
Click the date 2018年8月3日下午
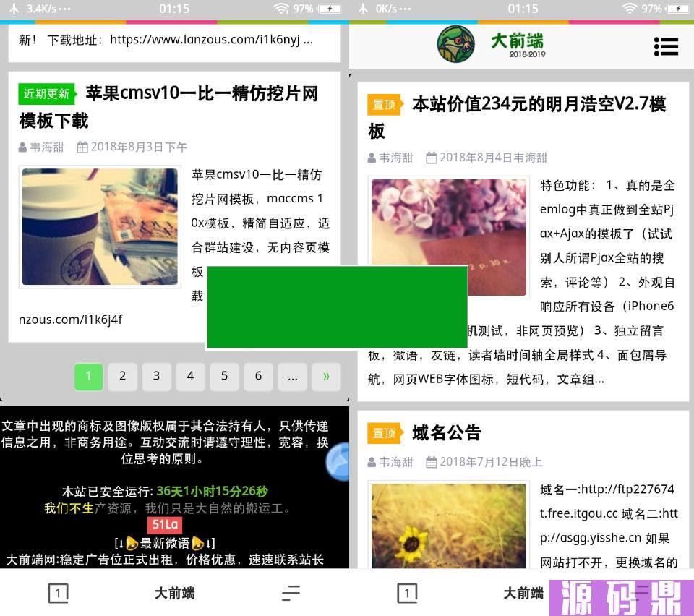point(139,147)
